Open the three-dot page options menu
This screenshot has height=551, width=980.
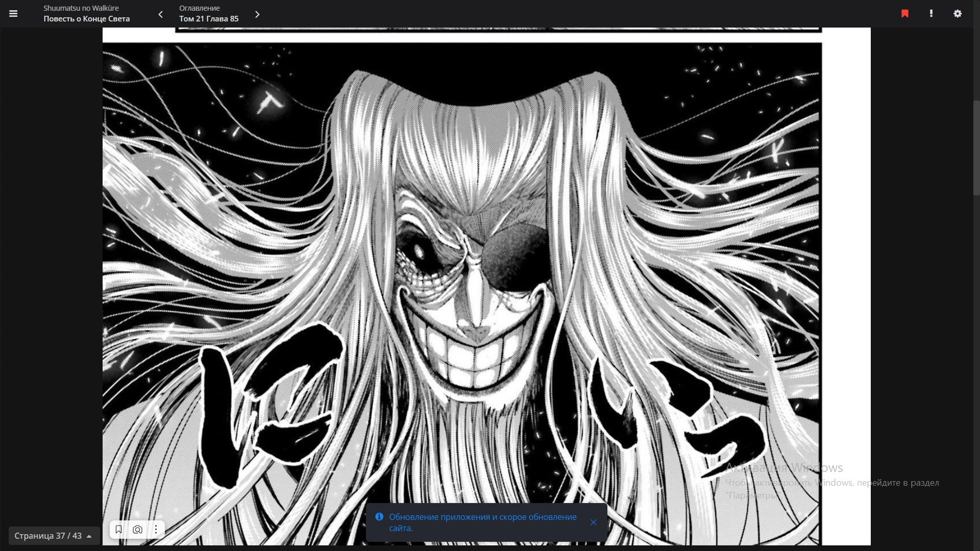coord(156,530)
